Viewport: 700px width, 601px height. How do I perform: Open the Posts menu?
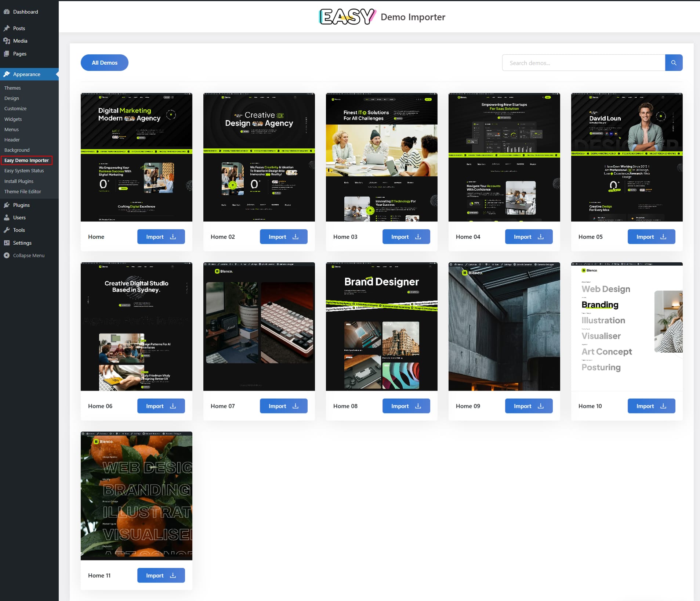29,28
